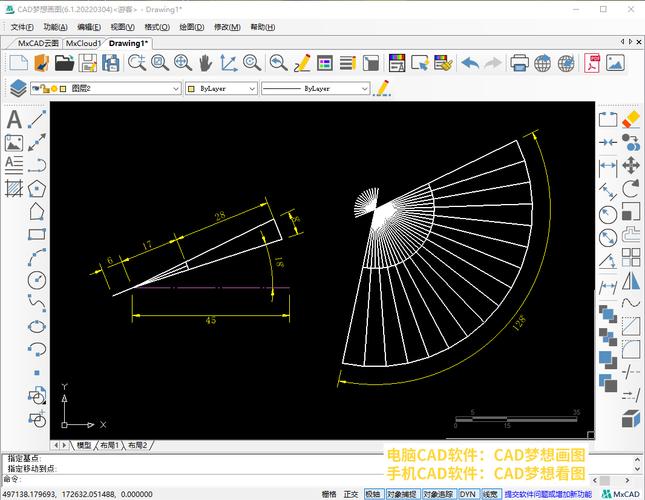Open the insert picture icon in top toolbar
The image size is (645, 500).
(615, 63)
